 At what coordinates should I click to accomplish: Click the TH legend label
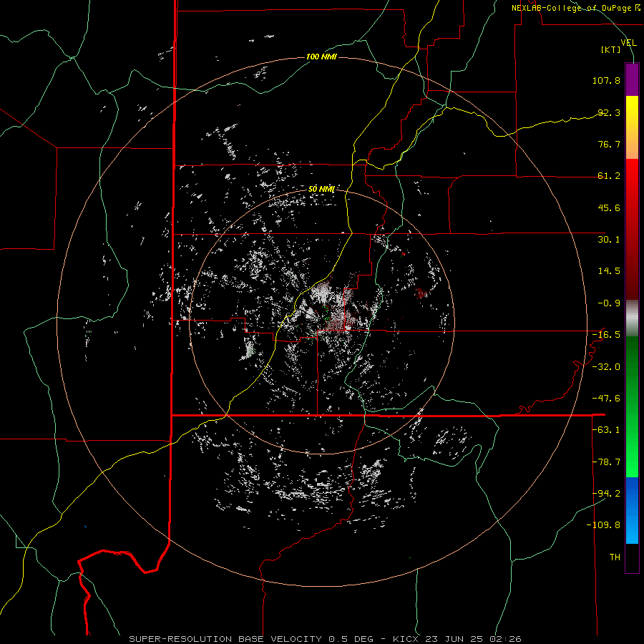click(x=615, y=557)
